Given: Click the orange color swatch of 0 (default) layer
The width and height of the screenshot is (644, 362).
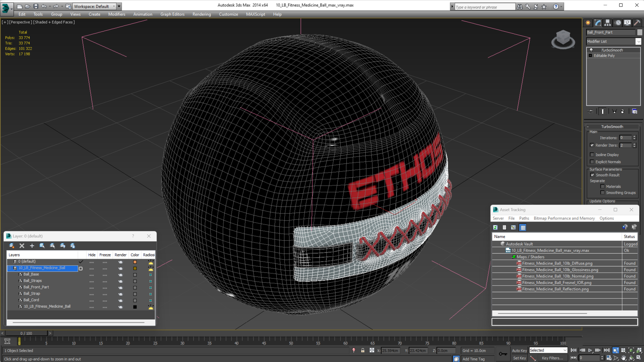Looking at the screenshot, I should click(x=135, y=262).
